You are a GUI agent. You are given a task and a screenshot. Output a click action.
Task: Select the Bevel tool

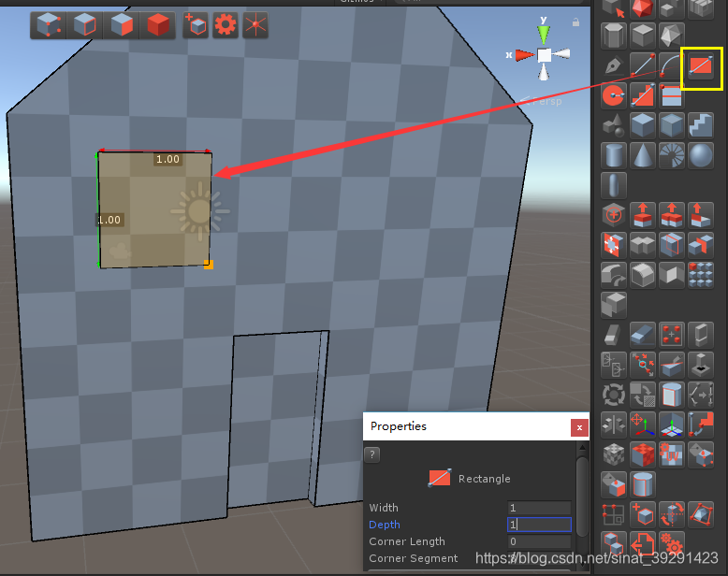[x=643, y=275]
